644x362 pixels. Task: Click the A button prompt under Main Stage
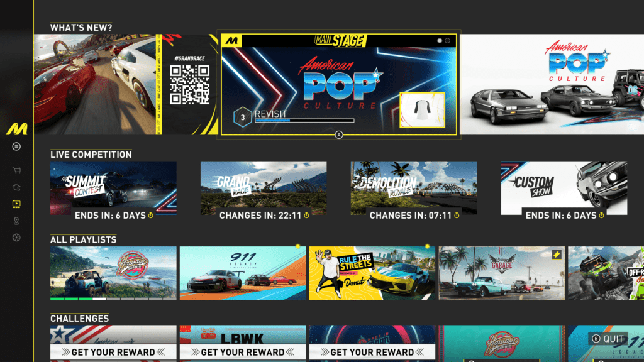pyautogui.click(x=339, y=134)
